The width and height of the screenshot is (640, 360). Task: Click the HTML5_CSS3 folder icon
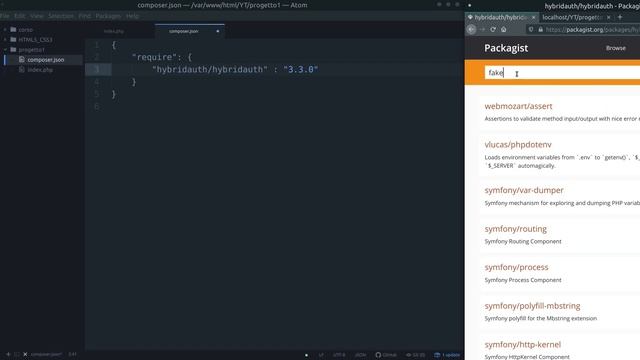click(13, 40)
